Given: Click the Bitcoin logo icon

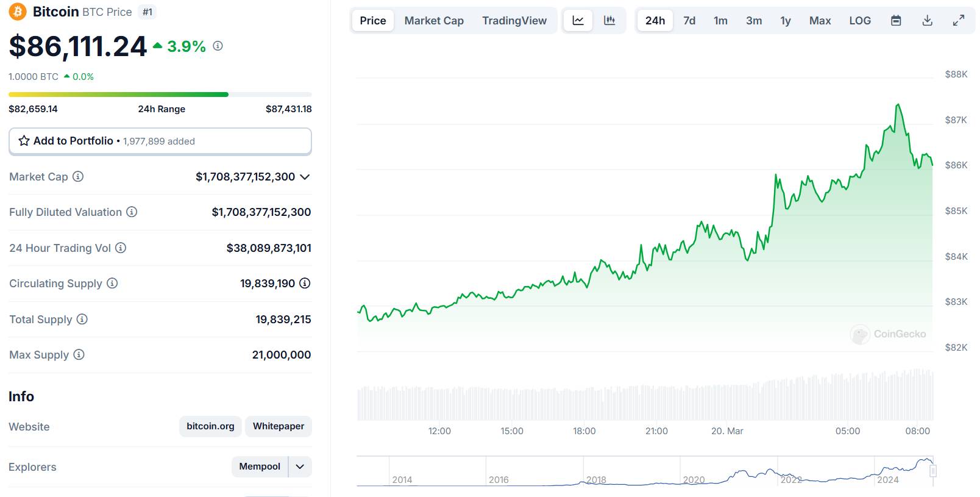Looking at the screenshot, I should tap(18, 12).
